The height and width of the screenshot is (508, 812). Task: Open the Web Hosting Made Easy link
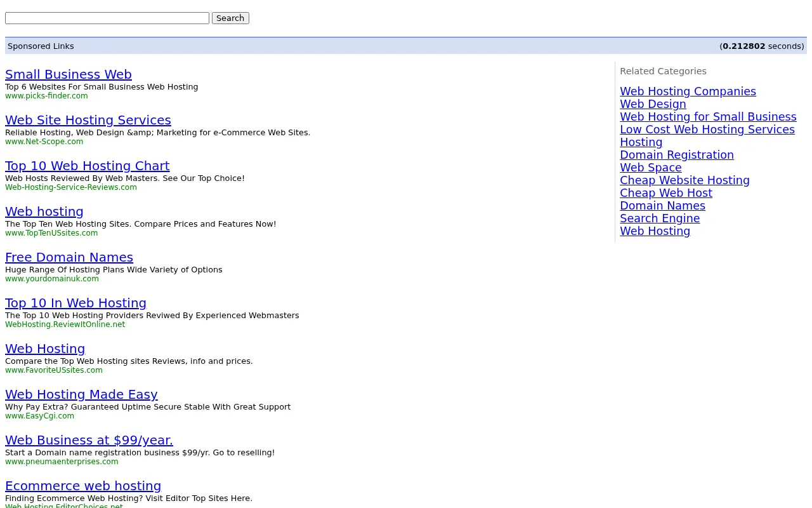81,394
